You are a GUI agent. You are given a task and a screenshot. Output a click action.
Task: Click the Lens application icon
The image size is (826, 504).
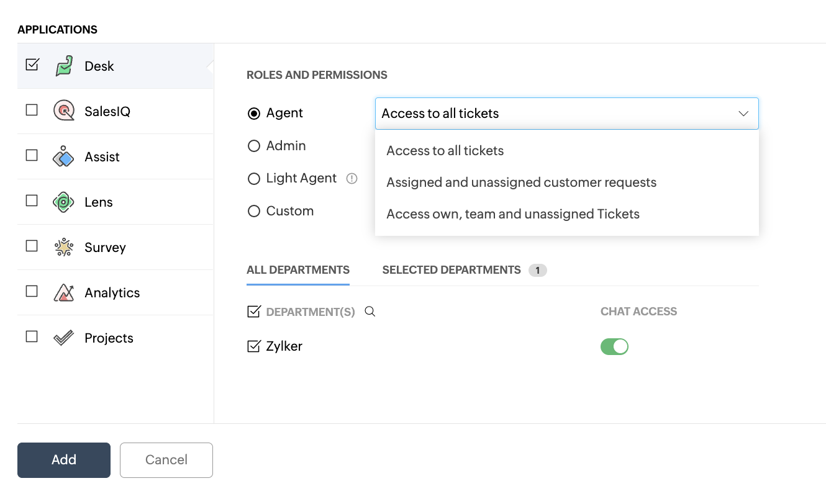64,202
